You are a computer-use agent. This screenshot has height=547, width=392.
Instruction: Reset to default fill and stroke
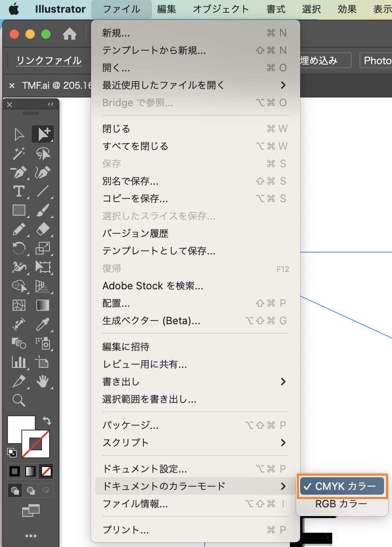(12, 452)
